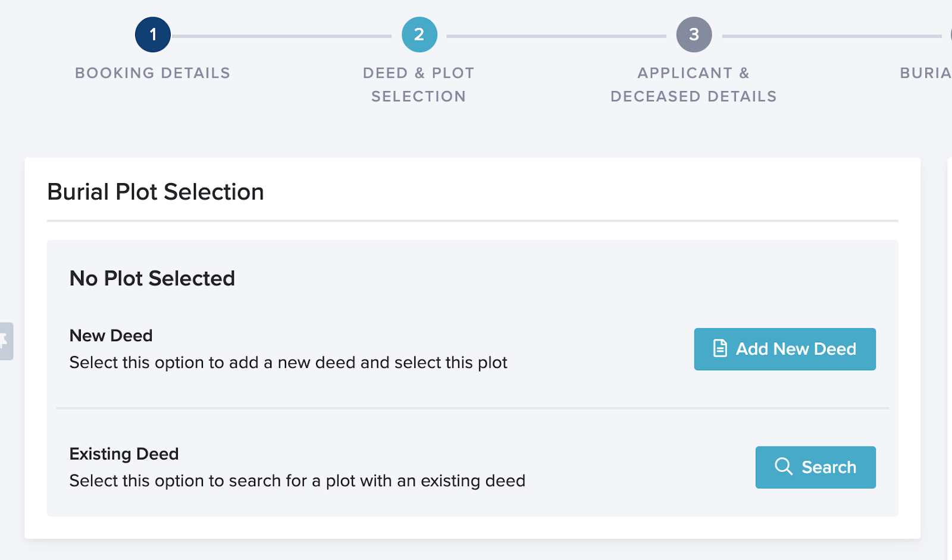Click the Burial Plot Selection heading

click(x=155, y=192)
